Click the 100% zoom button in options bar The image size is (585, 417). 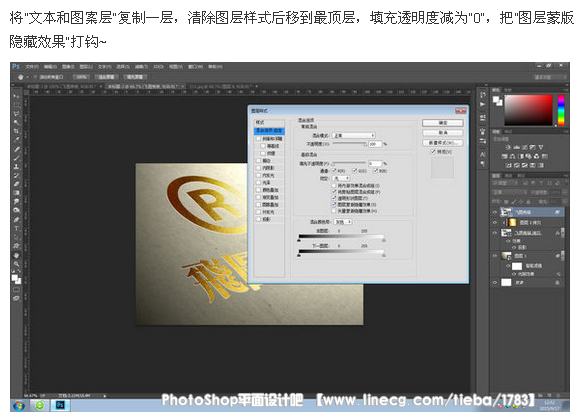pyautogui.click(x=81, y=77)
